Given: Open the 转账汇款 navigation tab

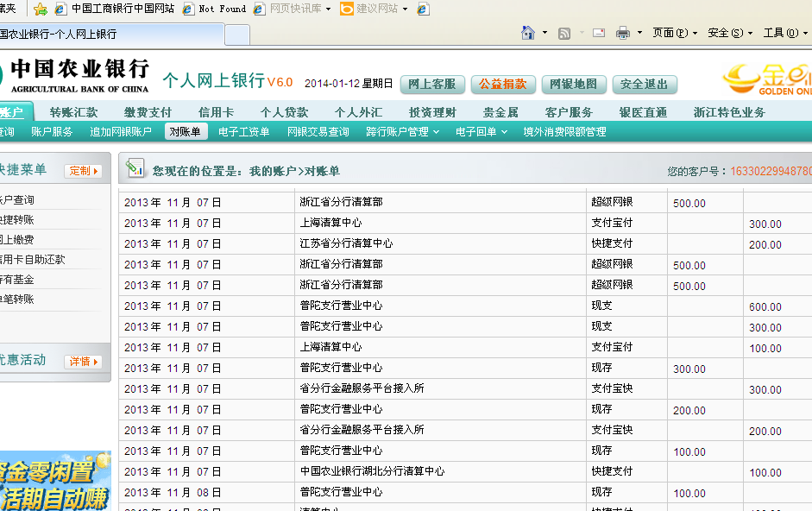Looking at the screenshot, I should tap(73, 112).
